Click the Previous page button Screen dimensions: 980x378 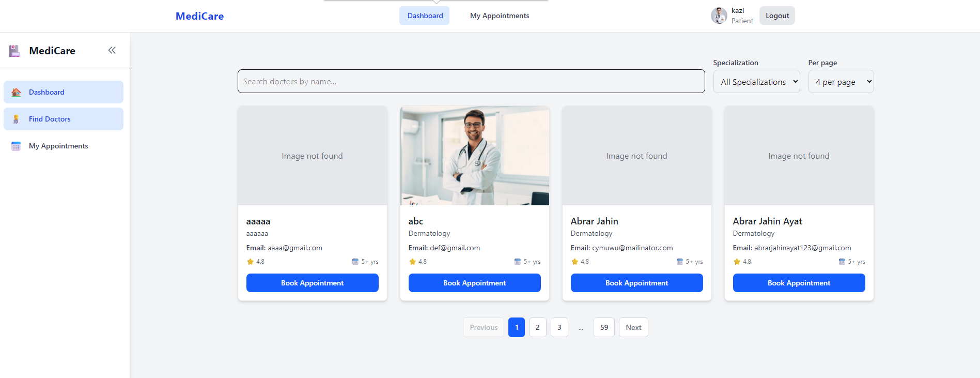pyautogui.click(x=484, y=327)
